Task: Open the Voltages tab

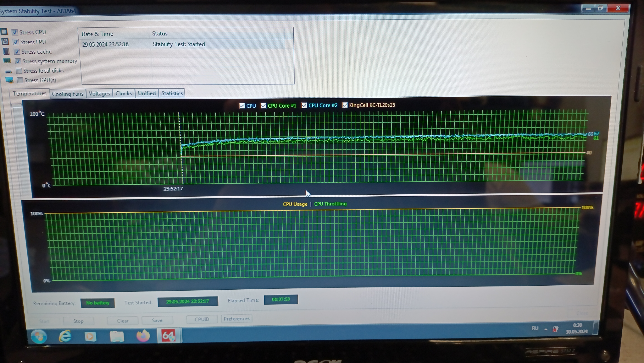Action: (x=99, y=93)
